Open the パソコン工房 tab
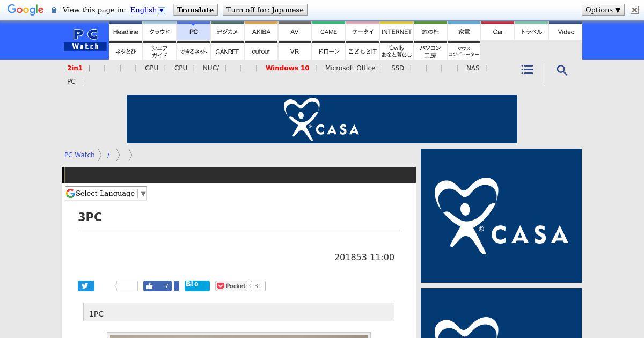This screenshot has height=338, width=644. pos(430,52)
